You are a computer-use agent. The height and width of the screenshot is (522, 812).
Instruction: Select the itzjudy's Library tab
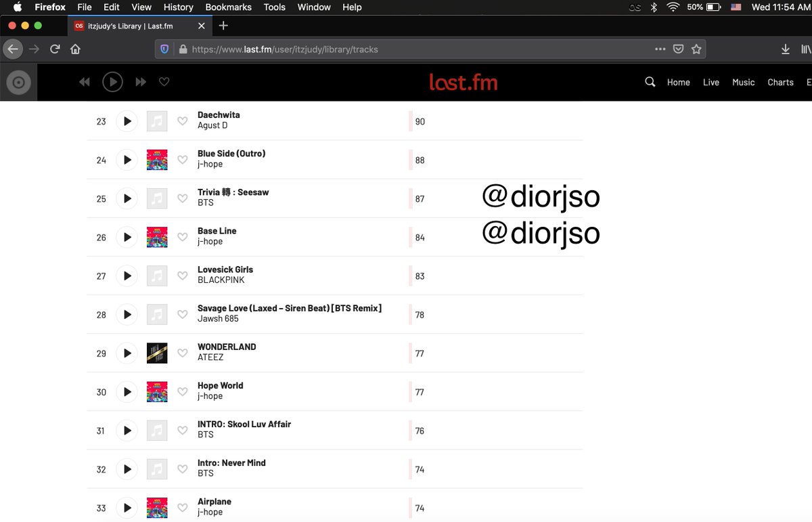point(140,26)
